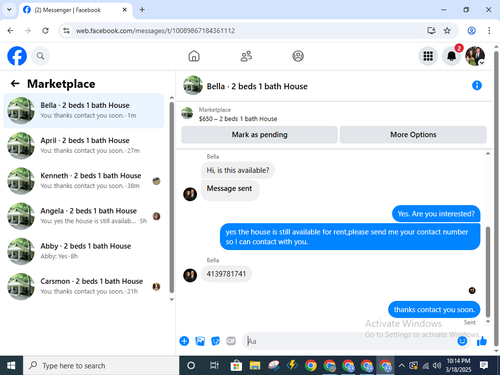Open the Friends icon in top navigation
500x375 pixels.
246,56
